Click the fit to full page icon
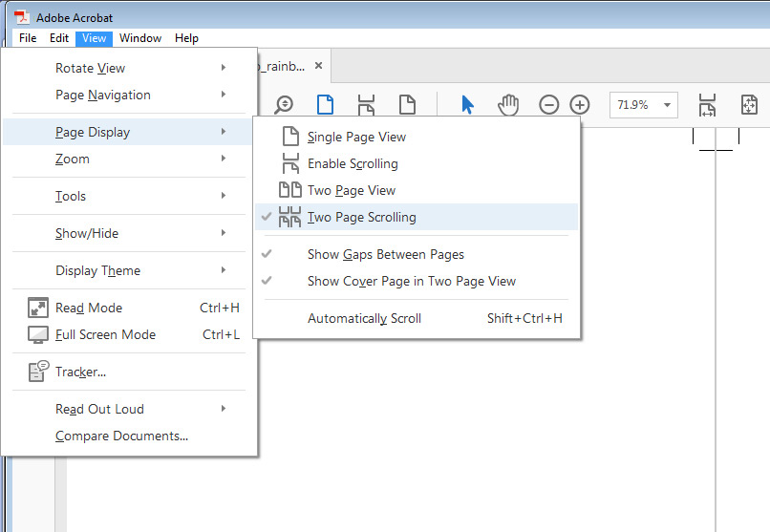The height and width of the screenshot is (532, 770). point(749,105)
